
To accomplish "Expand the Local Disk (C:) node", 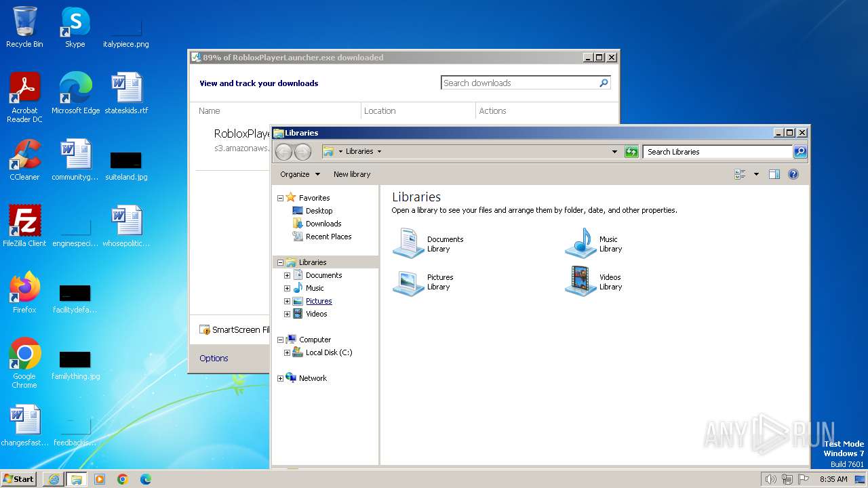I will pyautogui.click(x=288, y=352).
